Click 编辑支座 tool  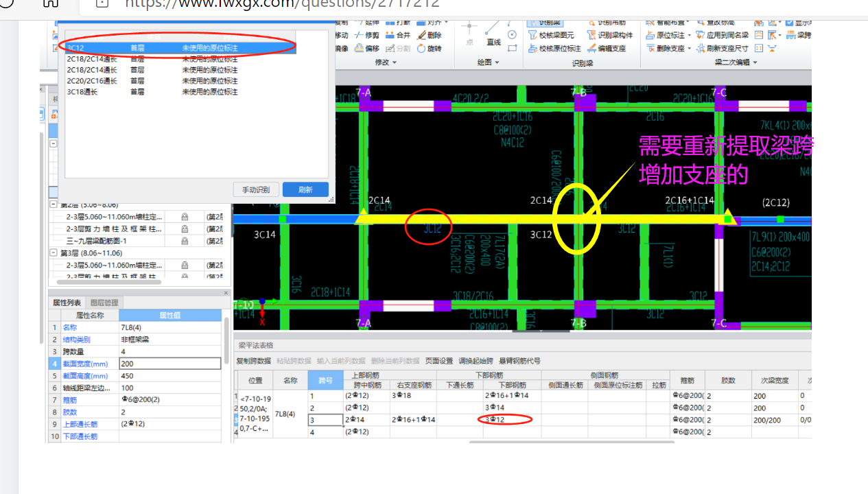[x=607, y=49]
